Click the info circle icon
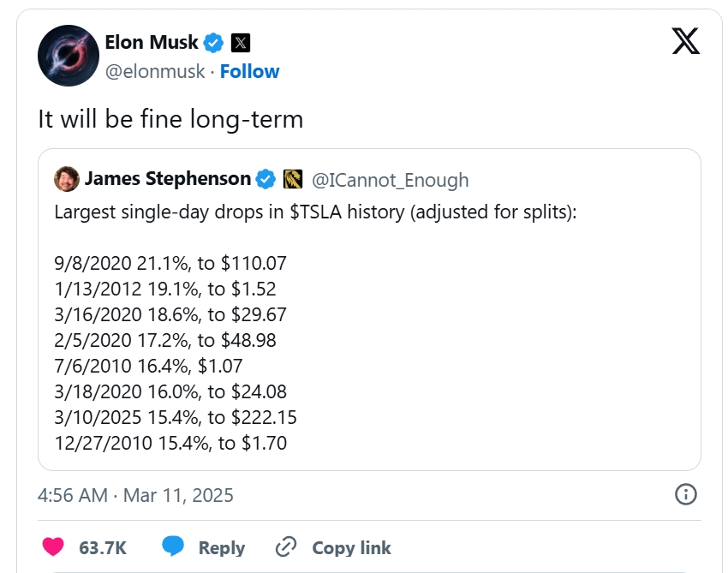 [x=686, y=493]
